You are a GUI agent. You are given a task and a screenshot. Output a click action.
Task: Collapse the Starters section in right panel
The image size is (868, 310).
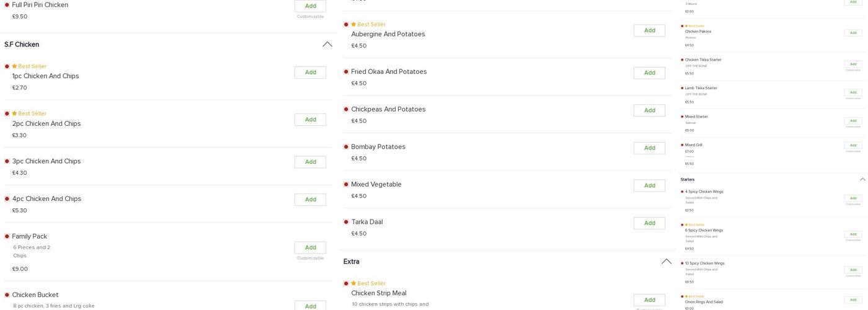pos(862,180)
